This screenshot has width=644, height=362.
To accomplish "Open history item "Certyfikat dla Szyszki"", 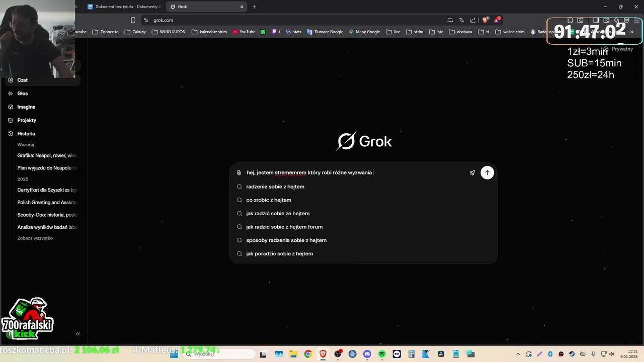I will 47,190.
